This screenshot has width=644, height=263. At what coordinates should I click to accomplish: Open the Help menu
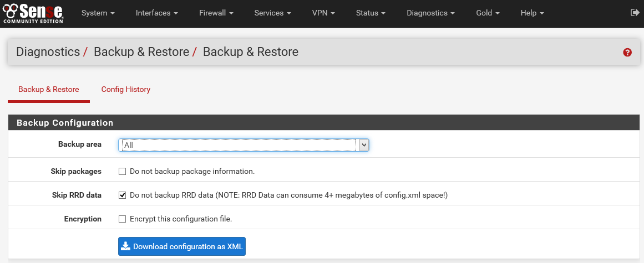pos(533,13)
